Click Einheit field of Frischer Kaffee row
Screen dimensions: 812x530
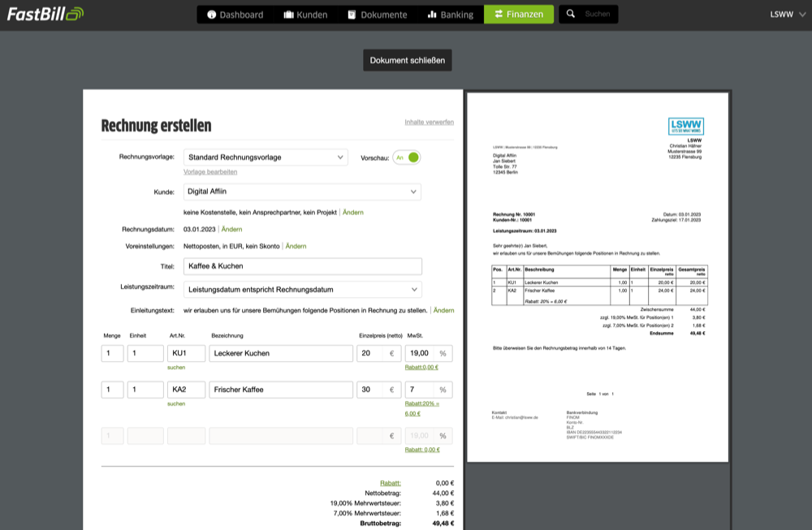(x=145, y=390)
